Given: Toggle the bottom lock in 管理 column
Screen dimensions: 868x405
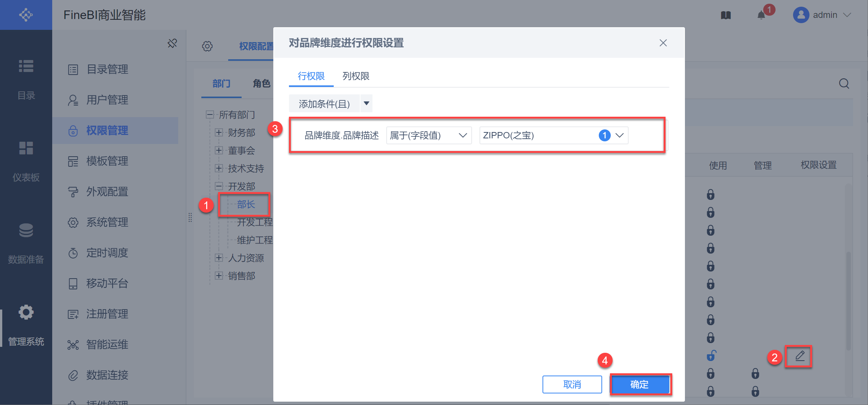Looking at the screenshot, I should point(755,391).
